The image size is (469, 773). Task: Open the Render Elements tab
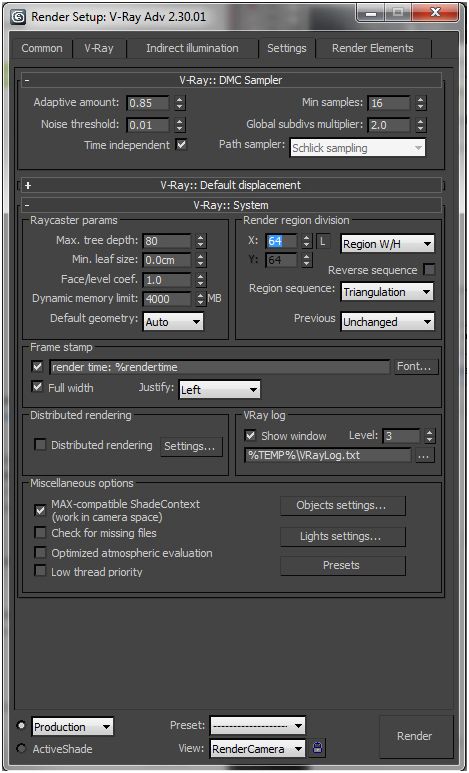[373, 48]
